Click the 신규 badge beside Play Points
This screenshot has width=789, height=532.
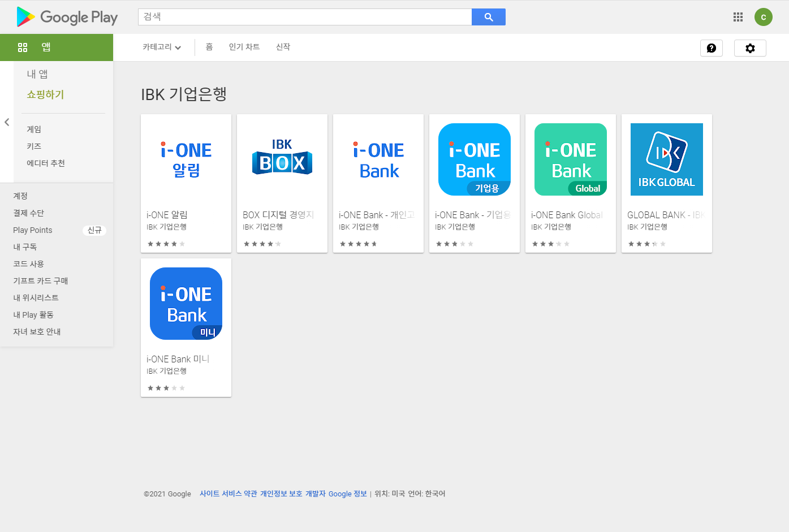click(94, 230)
